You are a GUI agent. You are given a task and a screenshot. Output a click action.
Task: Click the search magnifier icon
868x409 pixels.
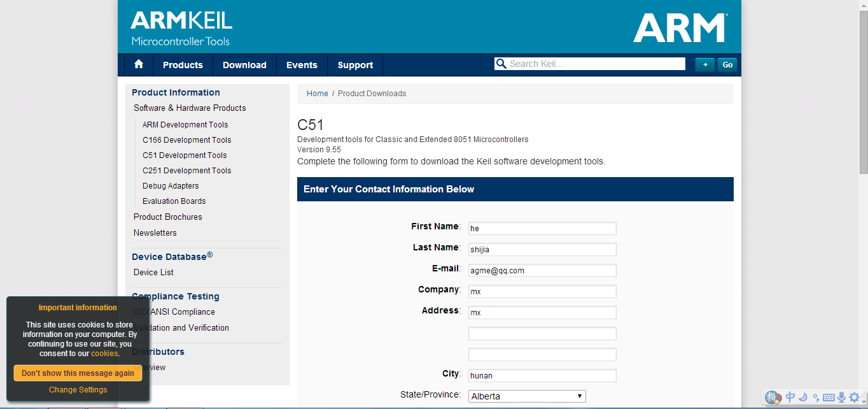(501, 64)
